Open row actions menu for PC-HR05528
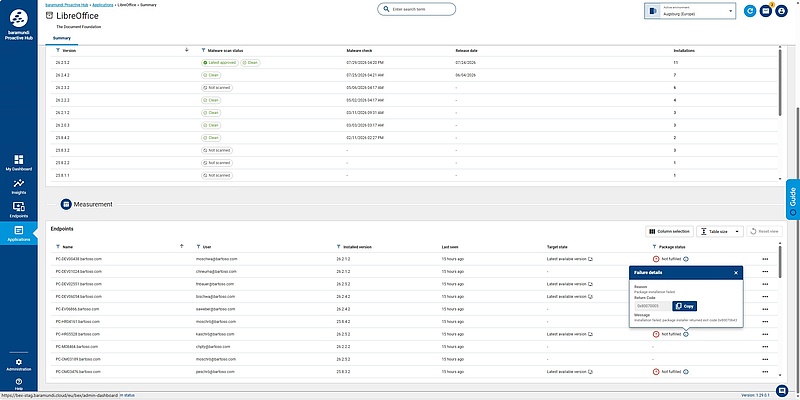Image resolution: width=800 pixels, height=400 pixels. pos(765,334)
